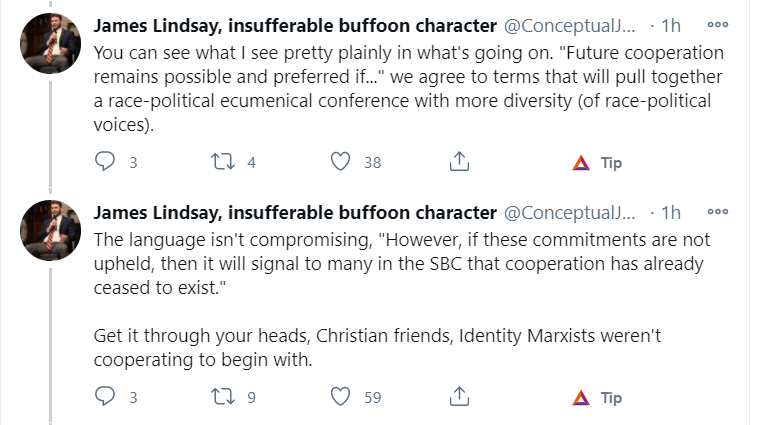Share the first tweet
The width and height of the screenshot is (778, 425).
[x=459, y=161]
